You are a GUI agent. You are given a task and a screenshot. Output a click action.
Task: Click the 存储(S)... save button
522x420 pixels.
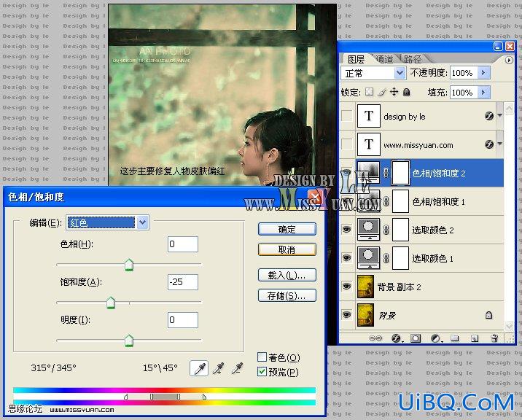click(287, 295)
